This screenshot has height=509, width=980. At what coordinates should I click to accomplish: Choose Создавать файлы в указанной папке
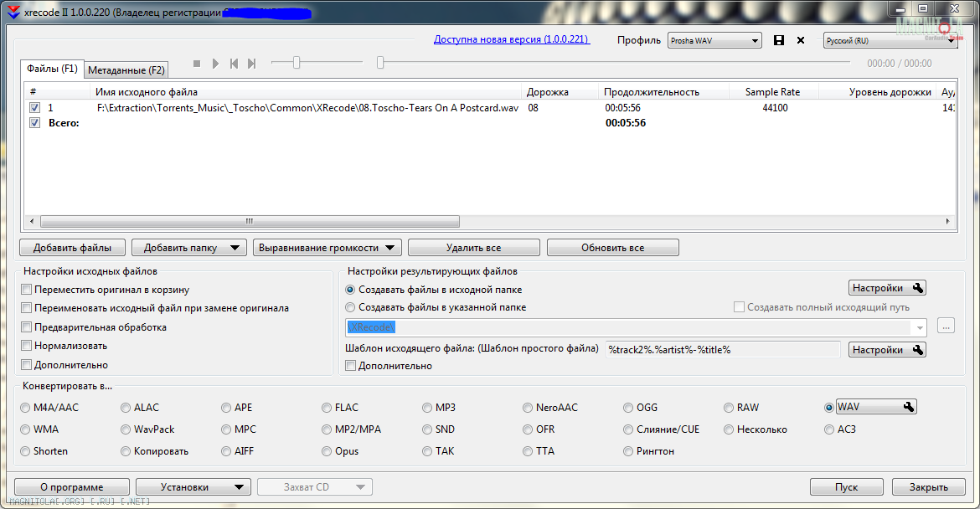pyautogui.click(x=351, y=307)
